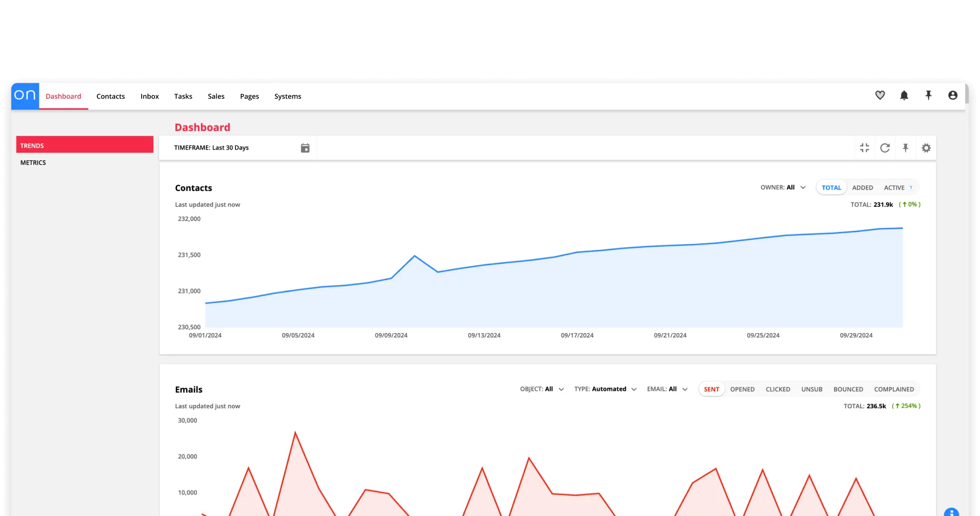
Task: Collapse dashboard with the minimize arrows icon
Action: pos(865,148)
